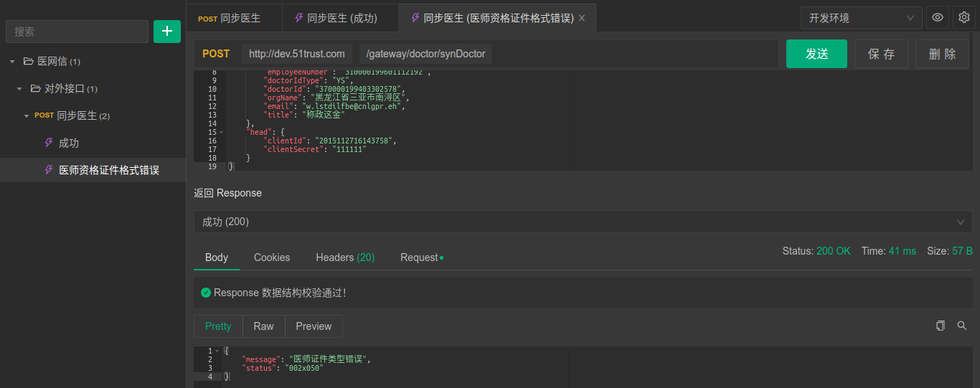Select 医师资格证件格式错误 case in sidebar
This screenshot has height=388, width=980.
coord(108,170)
